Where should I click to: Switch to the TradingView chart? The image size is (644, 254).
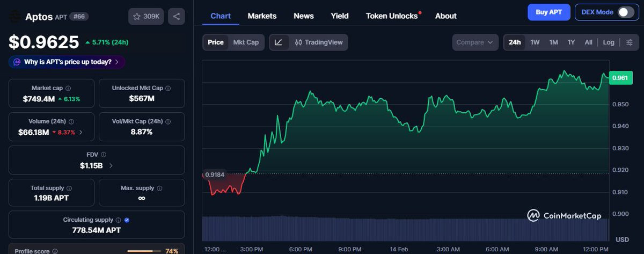319,42
